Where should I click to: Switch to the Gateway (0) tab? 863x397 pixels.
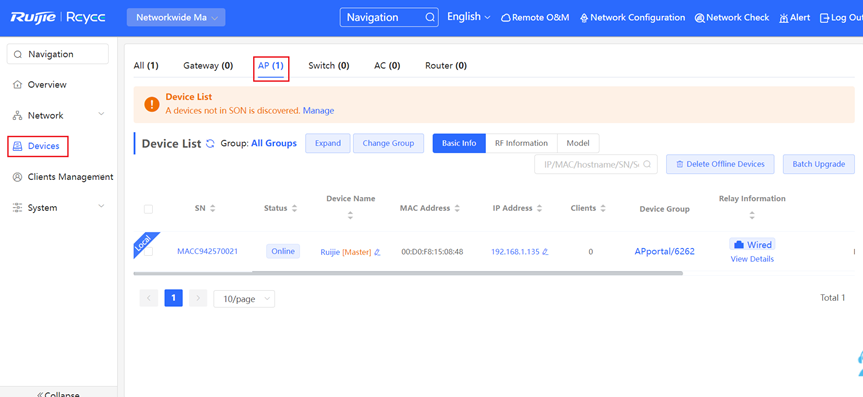[208, 66]
